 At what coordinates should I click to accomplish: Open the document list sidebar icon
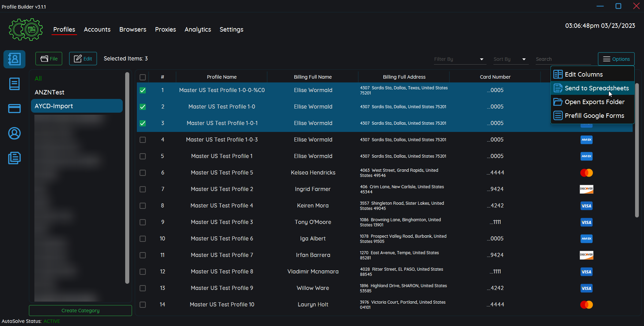(14, 84)
